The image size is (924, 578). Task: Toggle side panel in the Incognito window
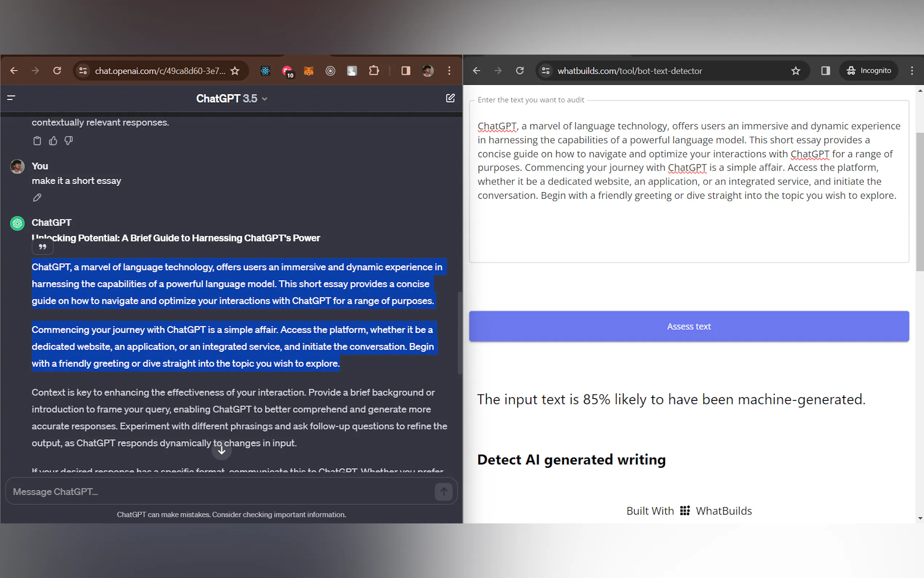coord(825,71)
